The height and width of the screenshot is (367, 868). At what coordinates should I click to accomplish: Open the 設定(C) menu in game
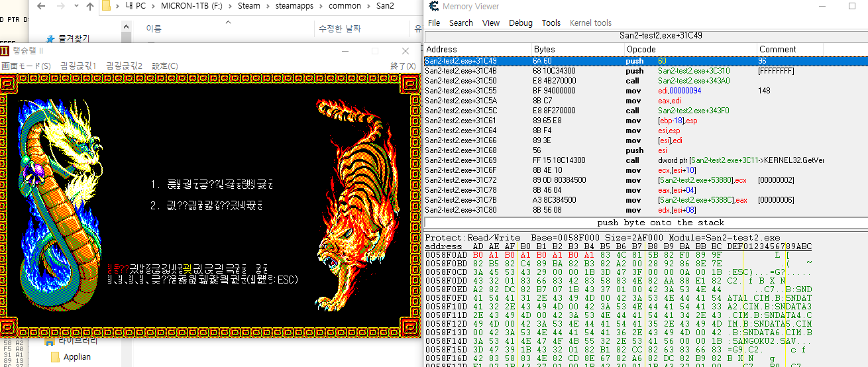165,66
